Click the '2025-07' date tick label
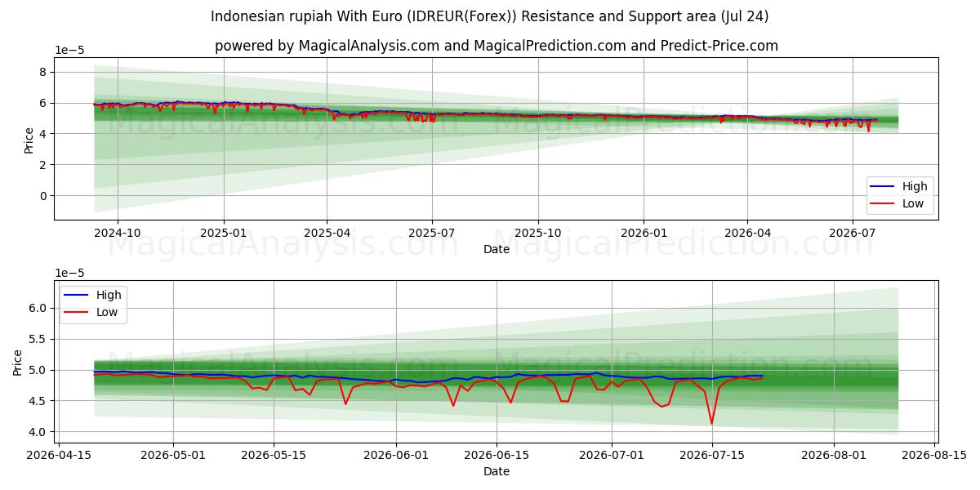 point(431,233)
